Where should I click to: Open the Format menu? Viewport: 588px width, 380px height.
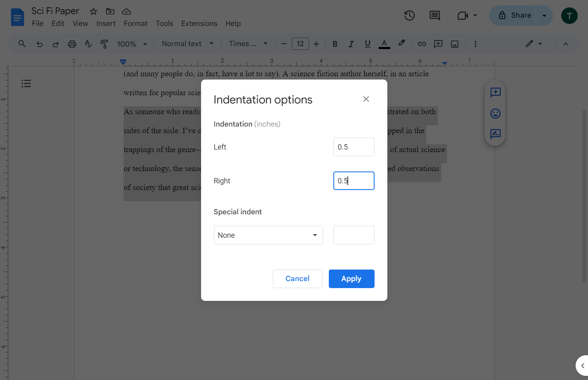136,23
